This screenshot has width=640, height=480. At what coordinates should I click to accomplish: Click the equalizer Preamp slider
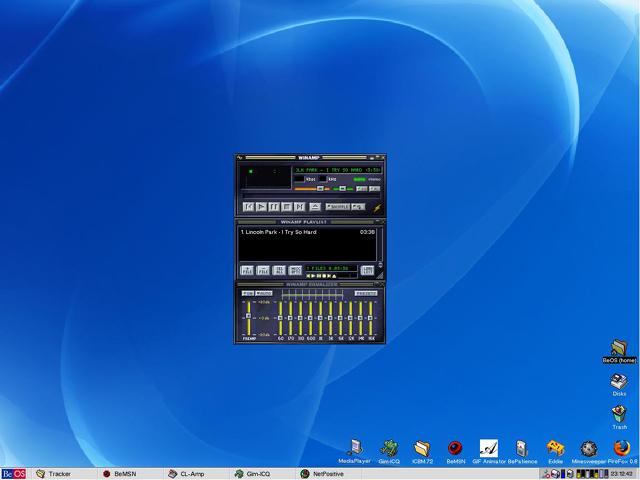pyautogui.click(x=248, y=318)
